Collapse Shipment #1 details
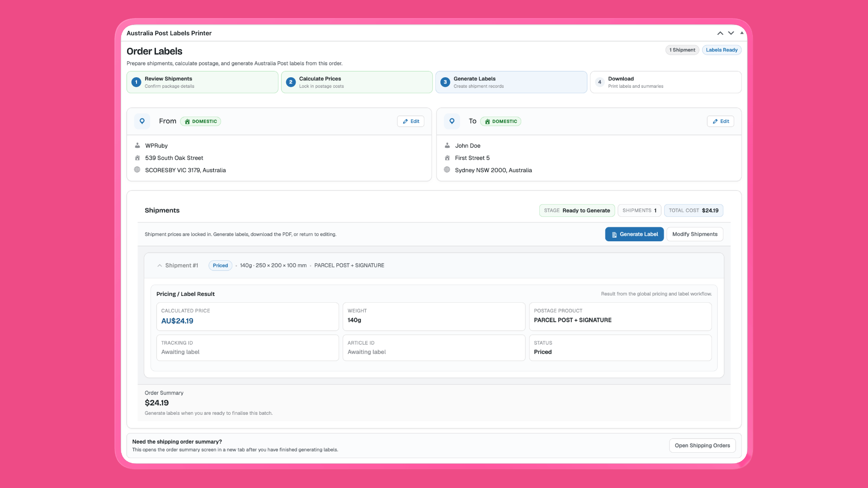Image resolution: width=868 pixels, height=488 pixels. tap(160, 266)
